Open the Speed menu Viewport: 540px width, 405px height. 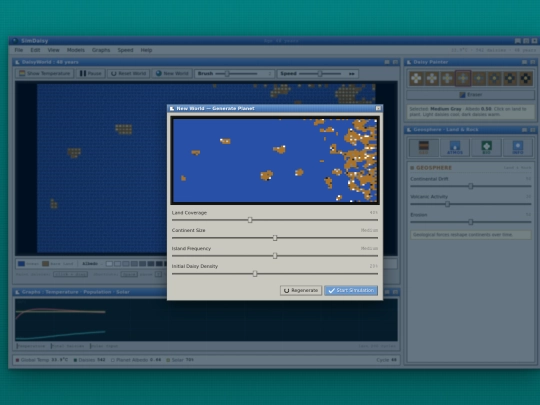(x=125, y=50)
